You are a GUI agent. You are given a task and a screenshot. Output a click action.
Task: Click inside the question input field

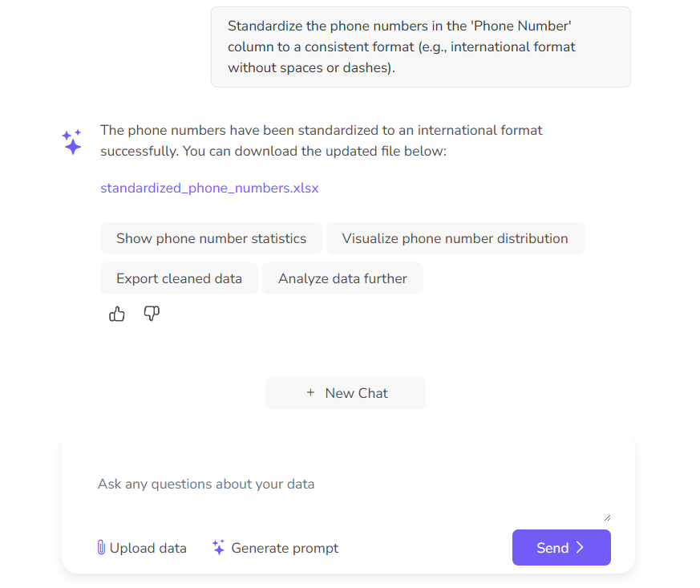pos(321,484)
